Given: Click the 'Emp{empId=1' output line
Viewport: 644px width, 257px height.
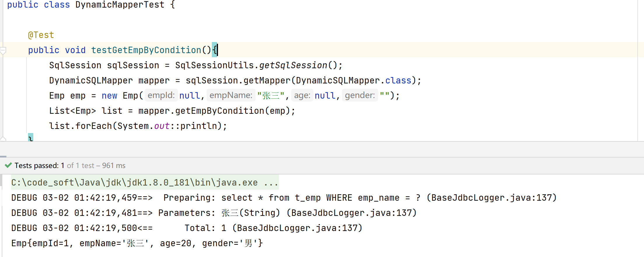Looking at the screenshot, I should click(x=137, y=243).
